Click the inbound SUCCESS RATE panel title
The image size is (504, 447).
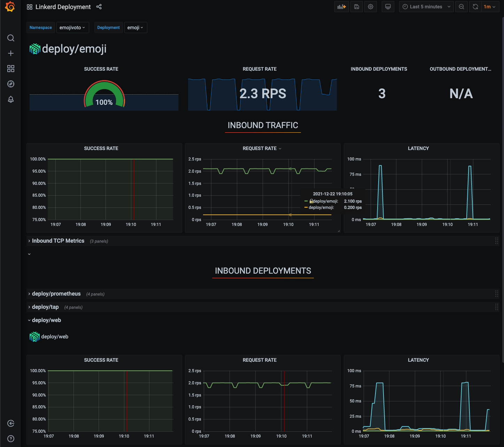[x=101, y=148]
